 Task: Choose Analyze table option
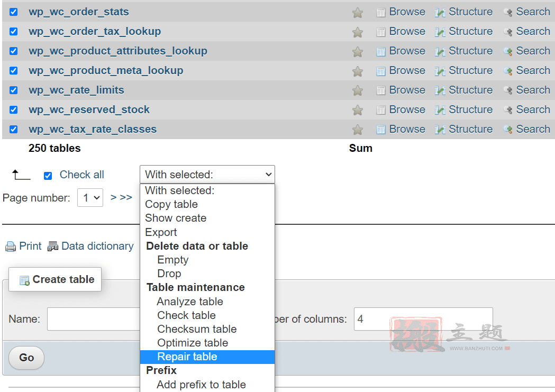[207, 302]
